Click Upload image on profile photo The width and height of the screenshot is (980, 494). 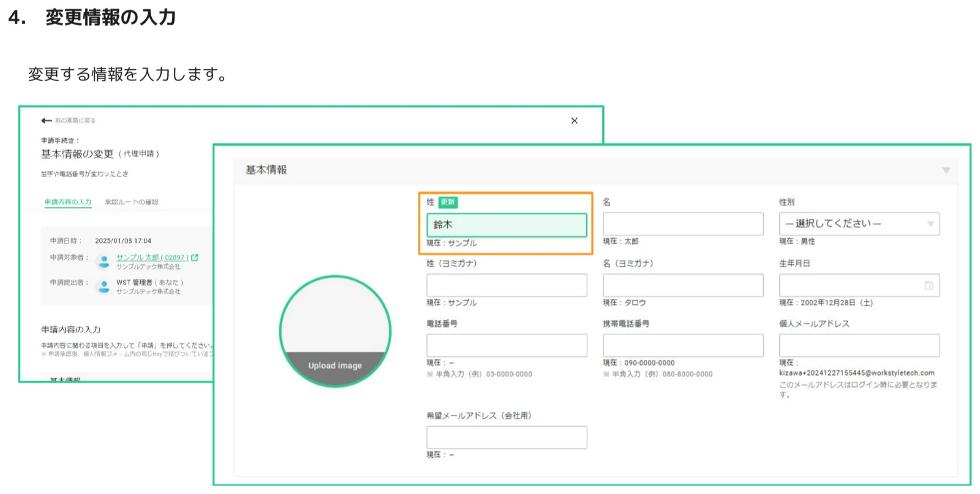[335, 366]
